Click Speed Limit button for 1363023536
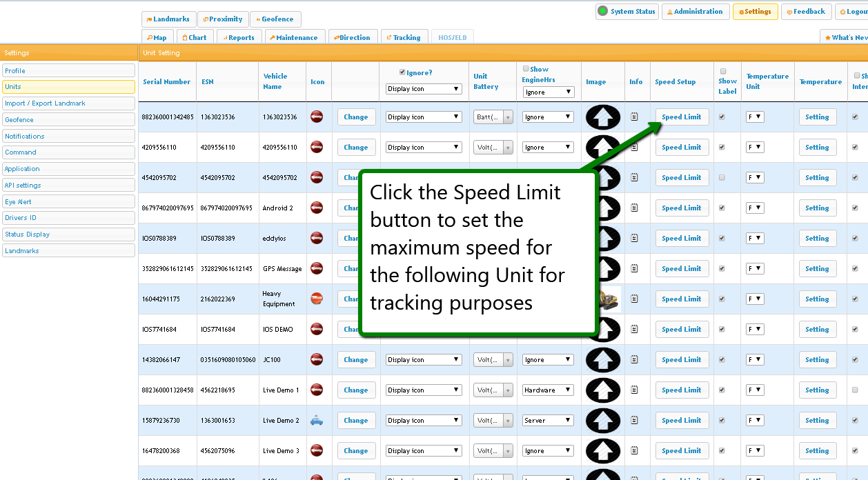 pos(682,117)
